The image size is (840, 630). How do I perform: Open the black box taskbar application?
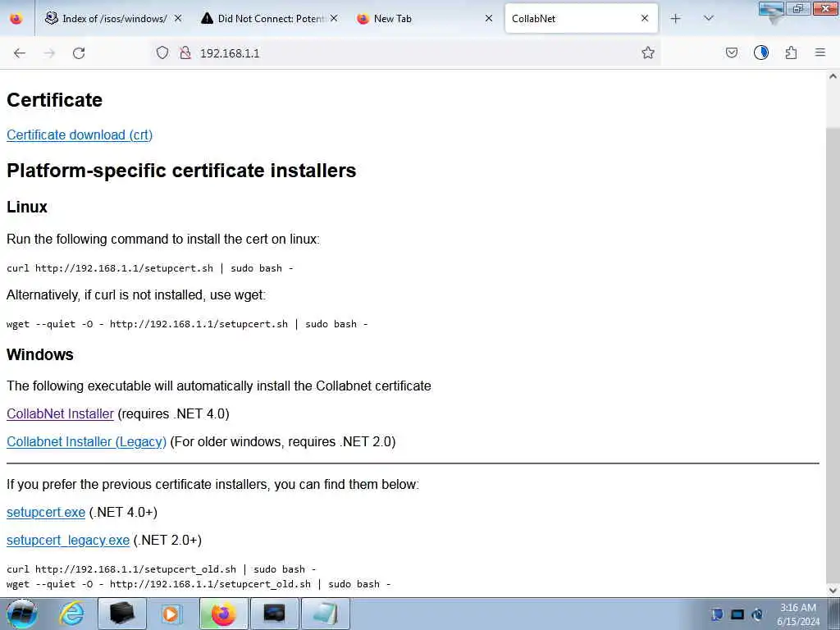(121, 614)
